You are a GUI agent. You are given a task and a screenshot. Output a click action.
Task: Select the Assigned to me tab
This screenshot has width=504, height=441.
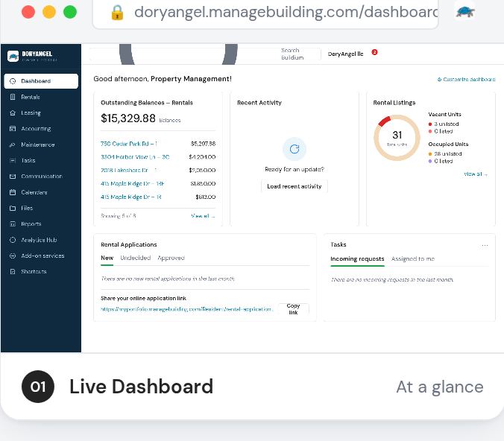coord(413,259)
